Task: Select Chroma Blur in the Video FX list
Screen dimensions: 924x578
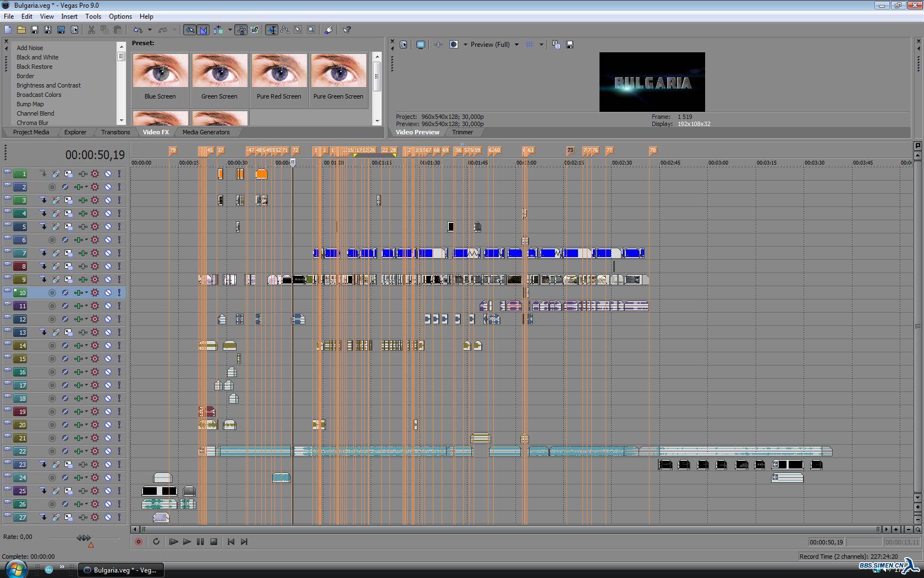Action: pos(32,123)
